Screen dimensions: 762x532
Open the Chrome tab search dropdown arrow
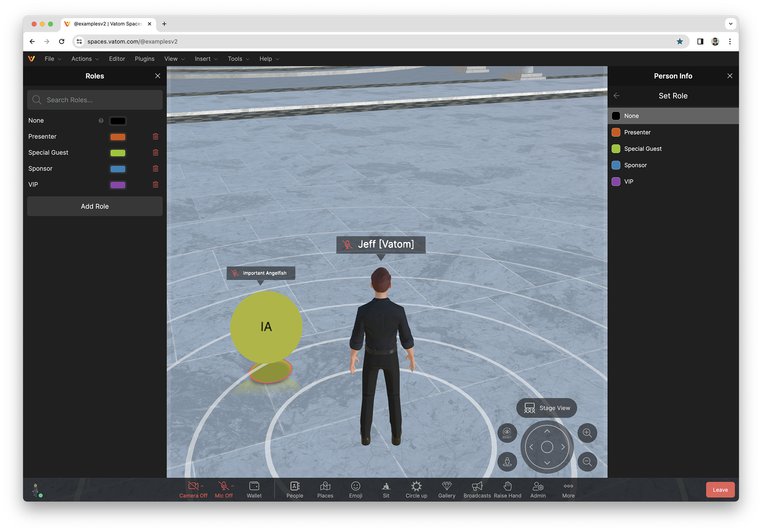731,23
